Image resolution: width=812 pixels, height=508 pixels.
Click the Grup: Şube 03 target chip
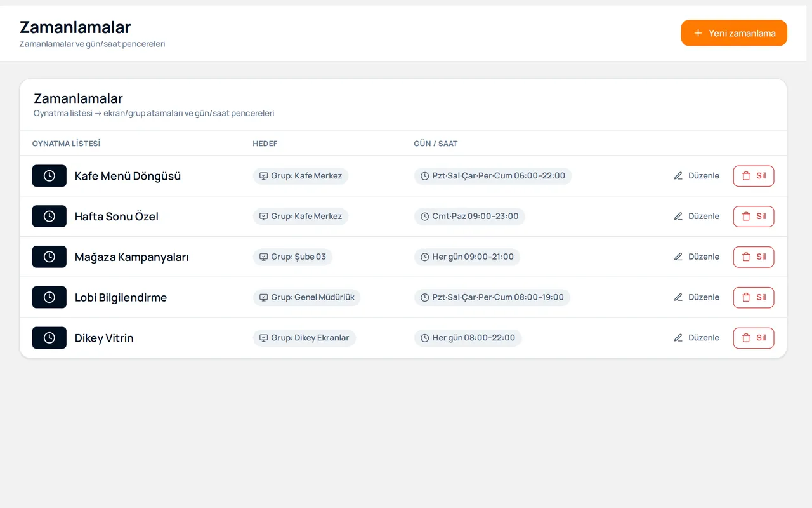[292, 257]
